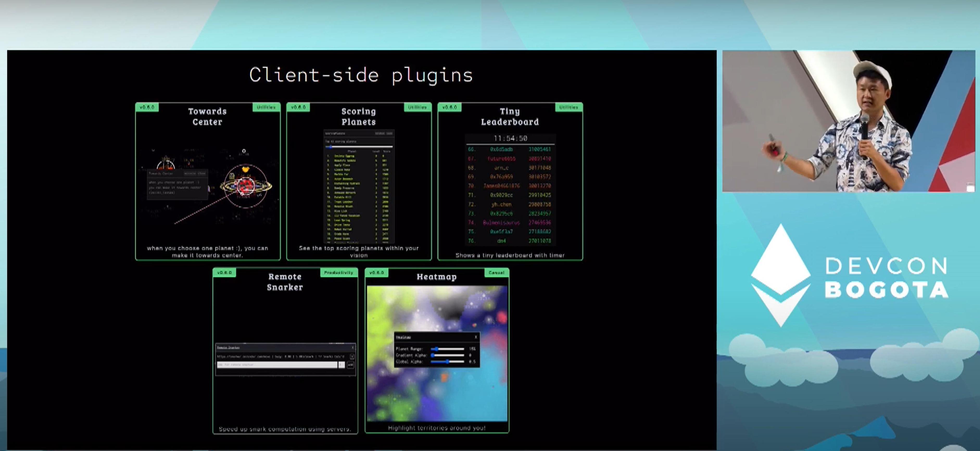Screen dimensions: 980x451
Task: Click the v0.6.0 badge on Scoring Planets
Action: click(x=298, y=107)
